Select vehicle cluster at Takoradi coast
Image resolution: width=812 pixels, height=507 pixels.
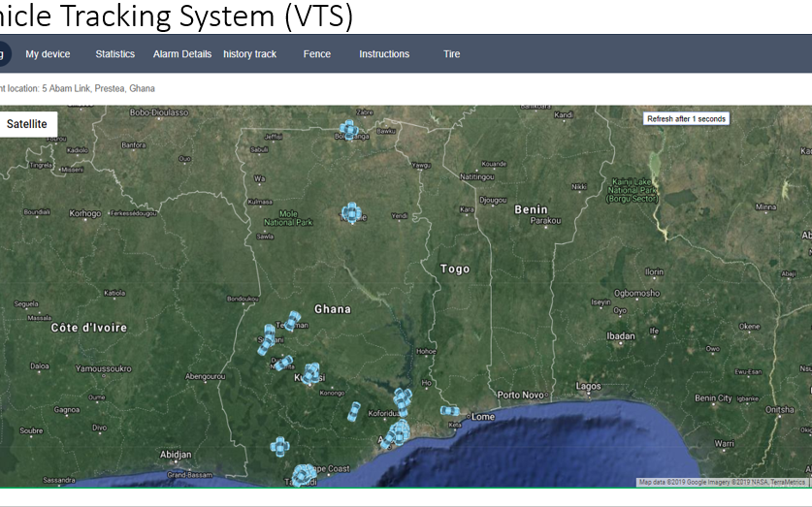[304, 475]
